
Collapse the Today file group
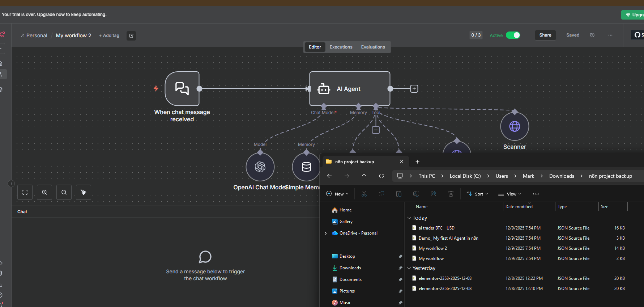[x=409, y=218]
